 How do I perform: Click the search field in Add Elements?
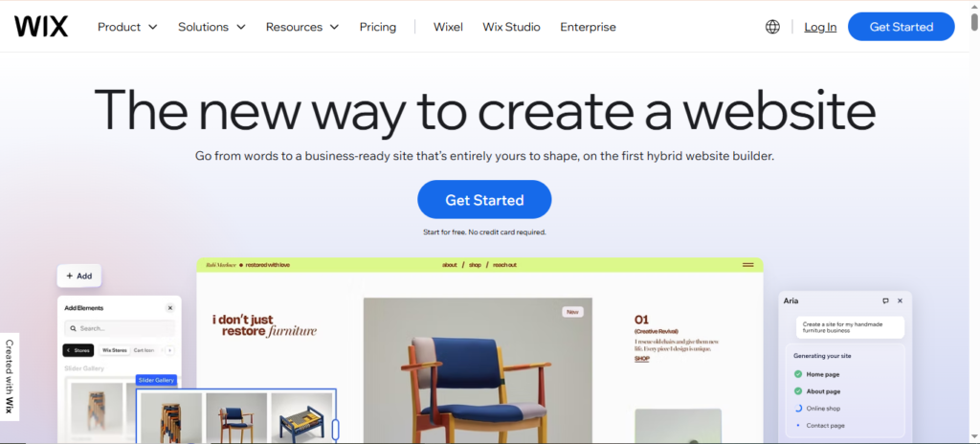(x=120, y=328)
